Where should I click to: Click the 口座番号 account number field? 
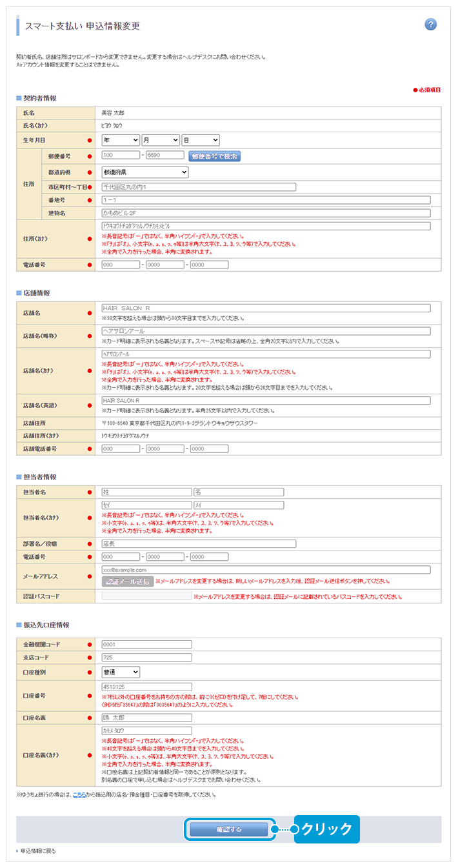(x=146, y=687)
